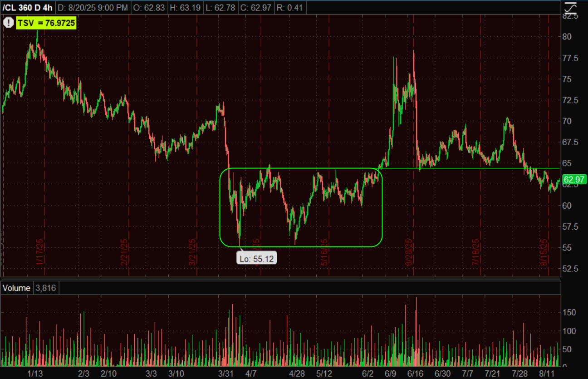Click the 5/16/25 vertical date marker
Screen dimensions: 588x379
pos(324,252)
